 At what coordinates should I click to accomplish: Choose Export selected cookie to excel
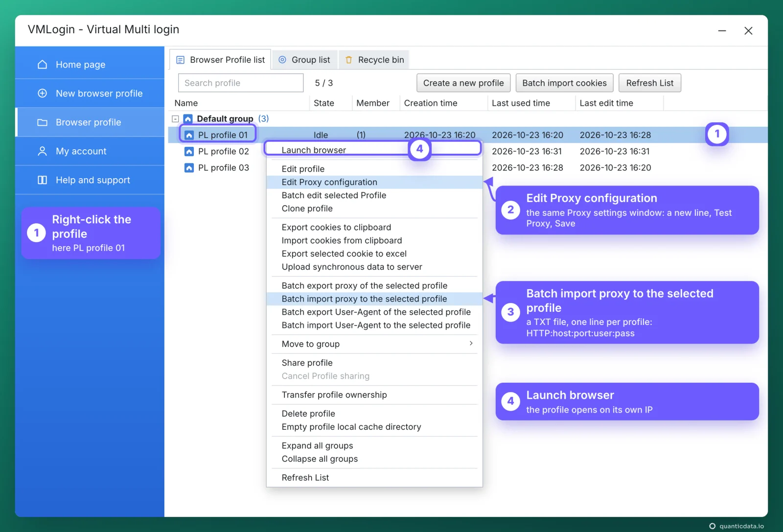(x=374, y=254)
